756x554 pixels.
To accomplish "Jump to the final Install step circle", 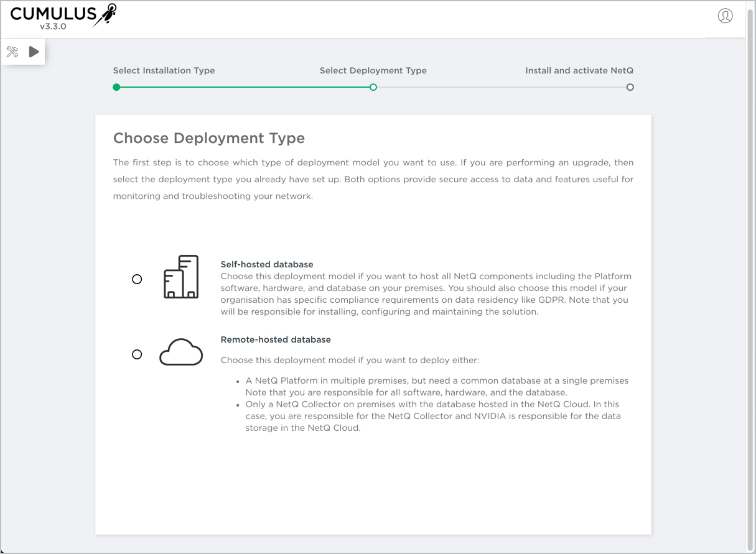I will tap(630, 87).
